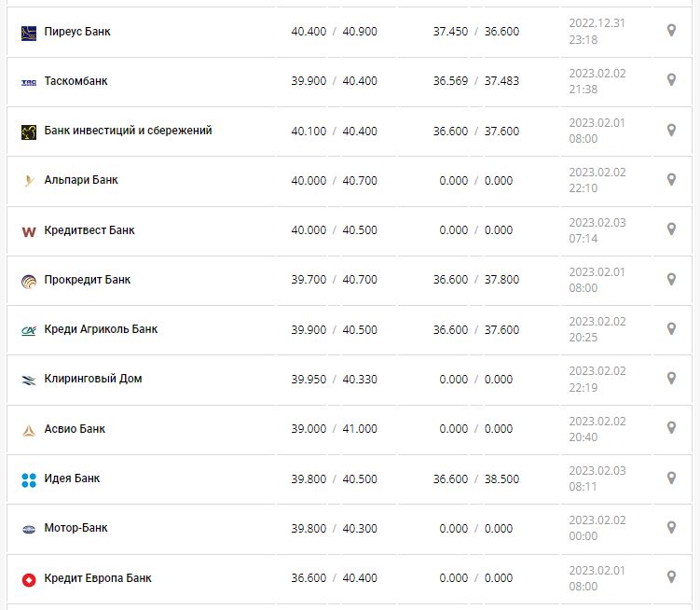
Task: Click the Идея Банк blue dots logo
Action: point(28,479)
